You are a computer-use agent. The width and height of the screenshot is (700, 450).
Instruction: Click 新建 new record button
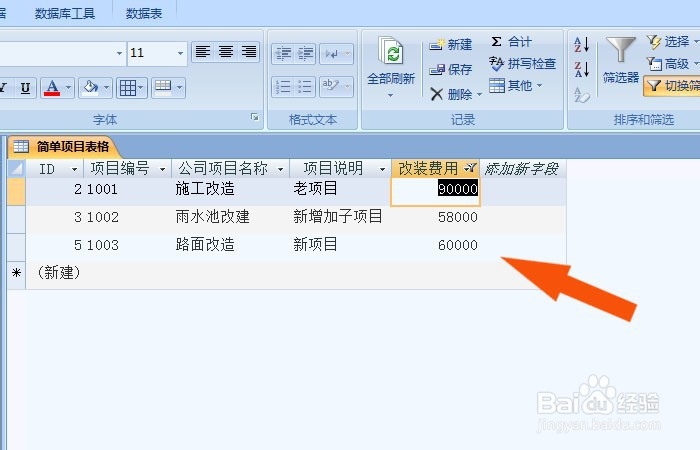(450, 45)
